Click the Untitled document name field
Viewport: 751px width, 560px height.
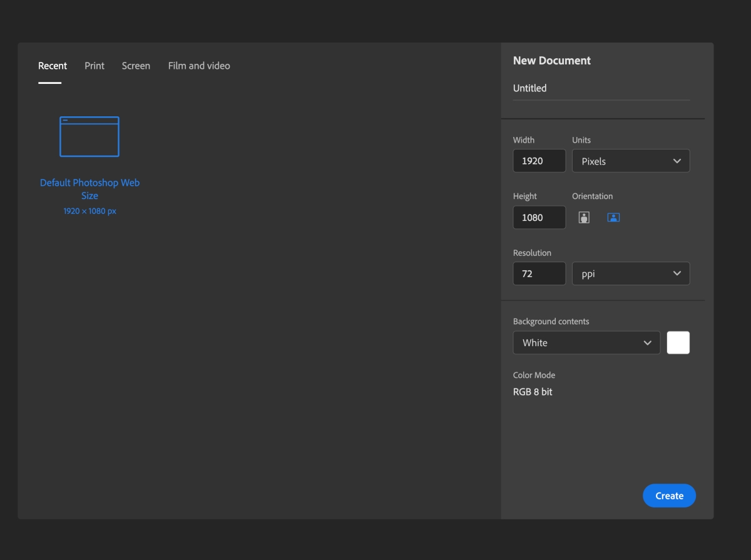(x=601, y=88)
